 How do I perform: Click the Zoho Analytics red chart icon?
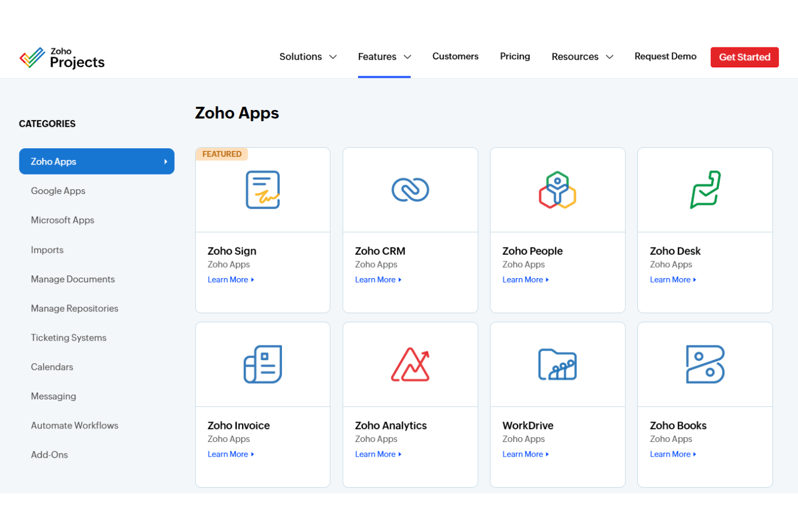(x=410, y=364)
